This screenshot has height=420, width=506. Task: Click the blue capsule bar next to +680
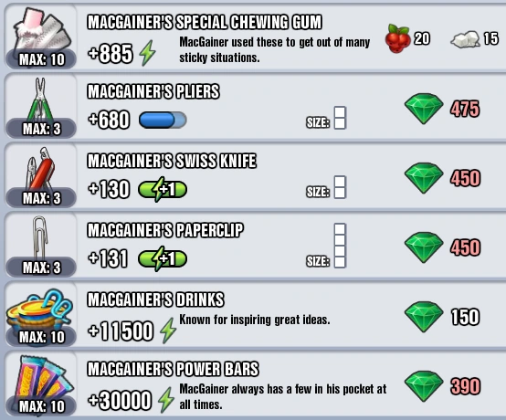click(163, 120)
